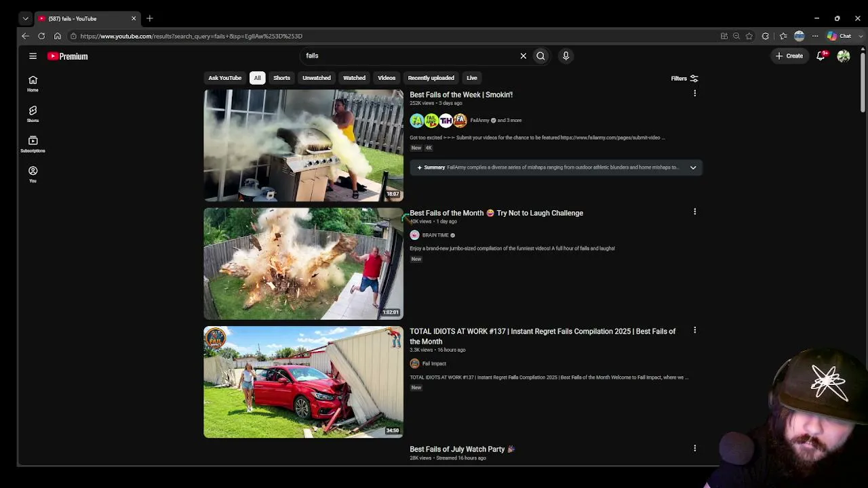Open a new browser tab
Image resolution: width=868 pixels, height=488 pixels.
(150, 18)
